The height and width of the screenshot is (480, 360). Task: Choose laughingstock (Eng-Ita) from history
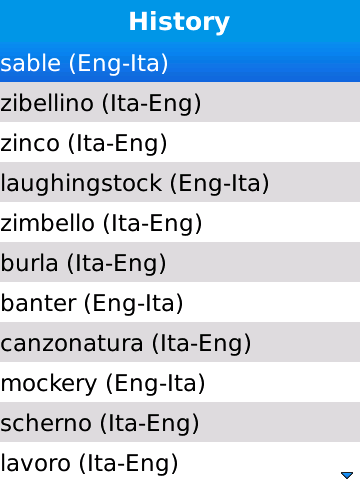pos(180,182)
